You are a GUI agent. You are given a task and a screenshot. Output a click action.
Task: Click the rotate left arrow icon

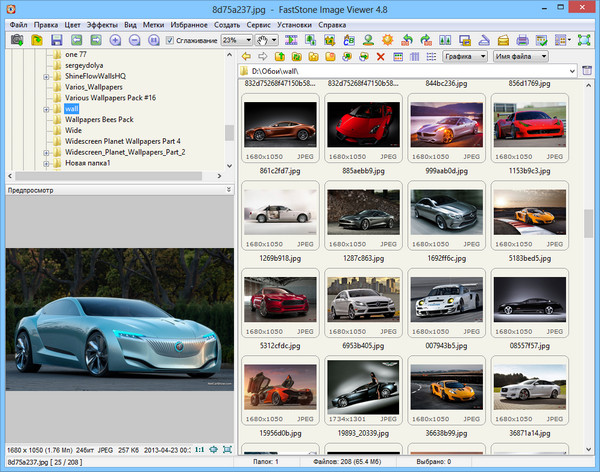[408, 40]
